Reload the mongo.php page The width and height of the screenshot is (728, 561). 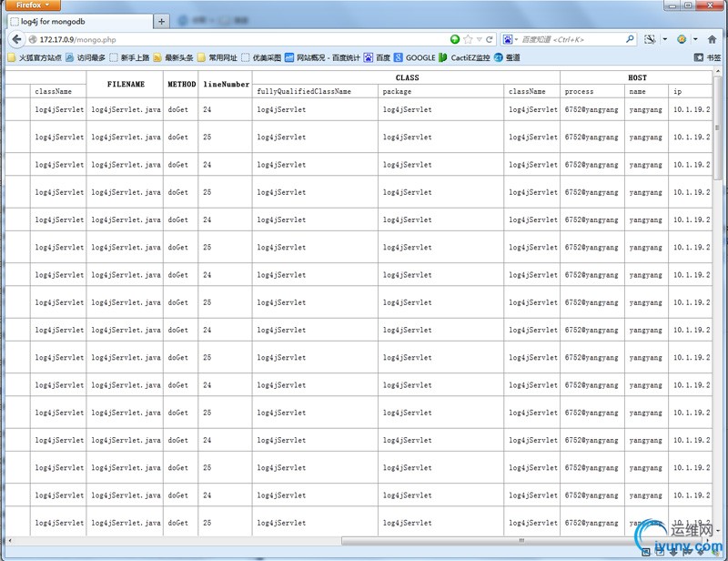click(490, 39)
